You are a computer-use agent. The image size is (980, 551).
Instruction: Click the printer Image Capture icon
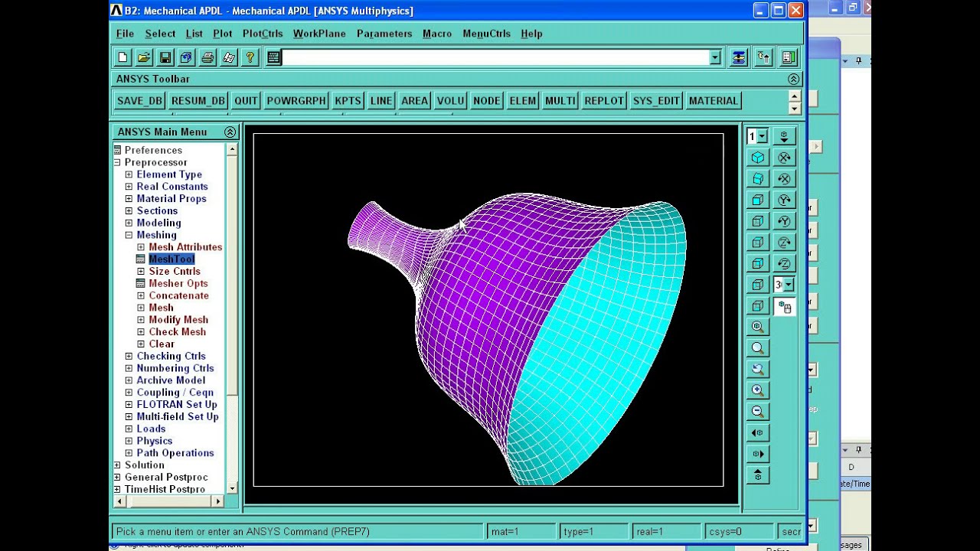click(207, 57)
